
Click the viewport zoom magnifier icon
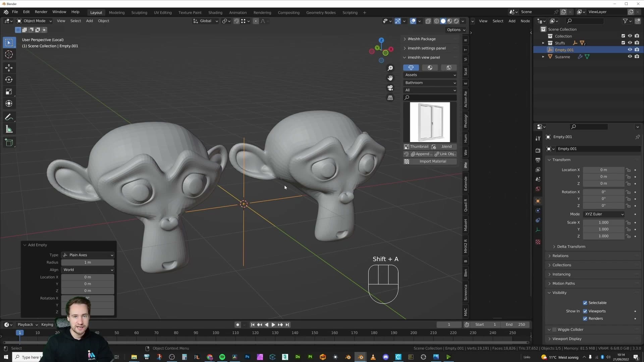click(x=390, y=68)
